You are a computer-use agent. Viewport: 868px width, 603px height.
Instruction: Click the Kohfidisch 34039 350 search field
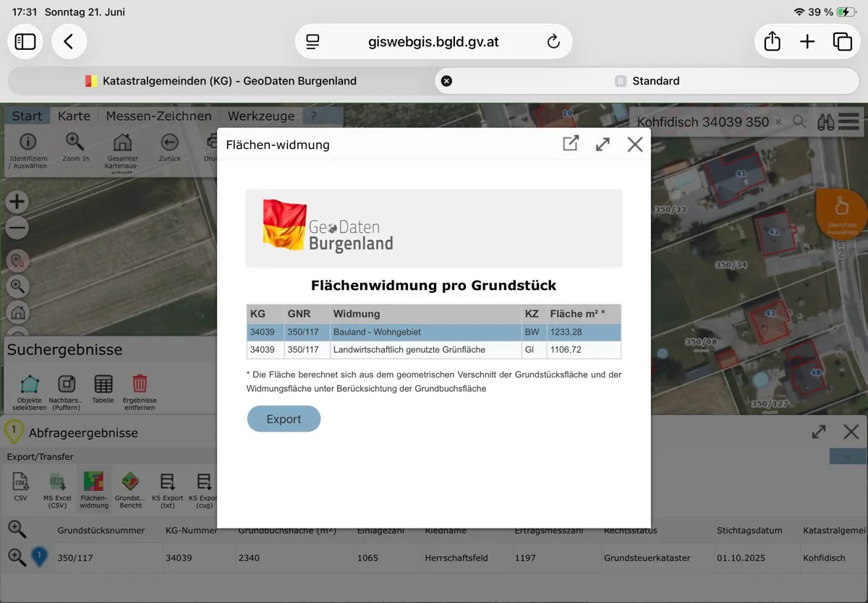click(702, 122)
